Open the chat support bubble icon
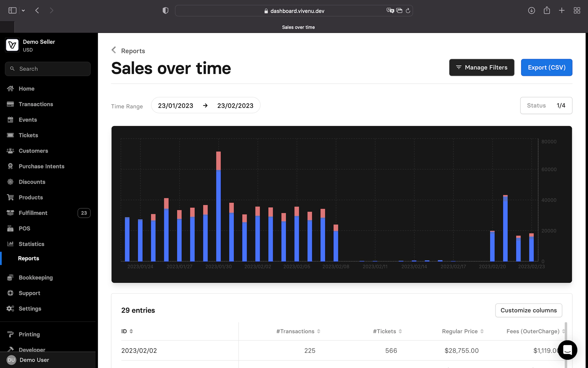This screenshot has width=588, height=368. [567, 350]
